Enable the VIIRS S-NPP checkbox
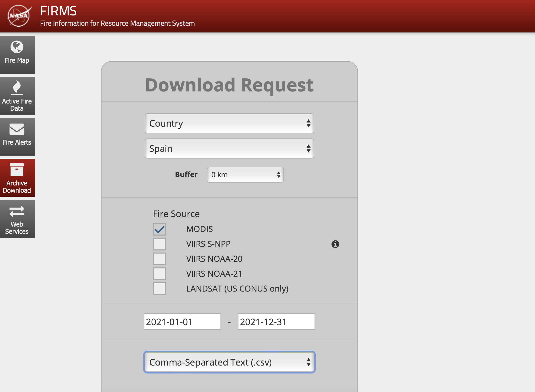Viewport: 535px width, 392px height. pos(159,244)
